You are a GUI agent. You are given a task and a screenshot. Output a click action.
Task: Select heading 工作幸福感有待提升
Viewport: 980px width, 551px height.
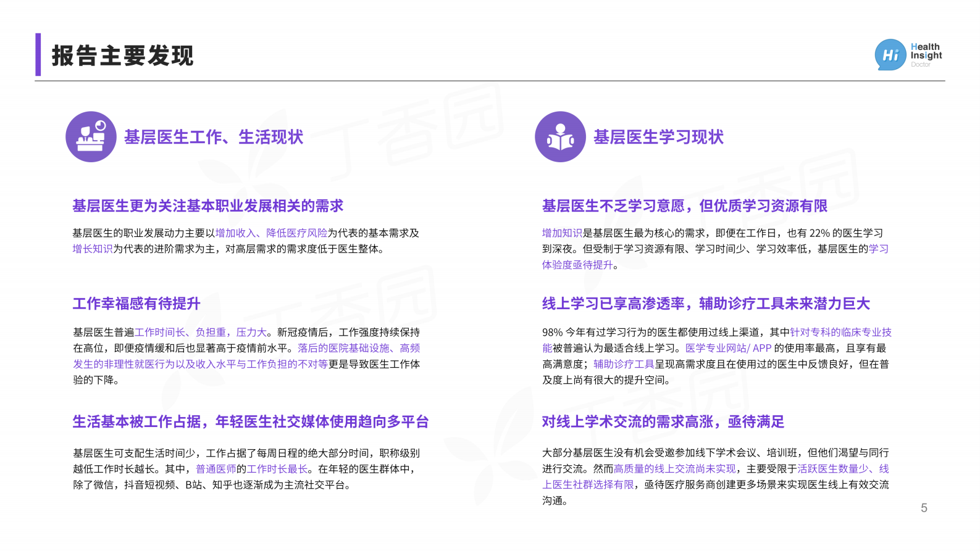[x=136, y=304]
